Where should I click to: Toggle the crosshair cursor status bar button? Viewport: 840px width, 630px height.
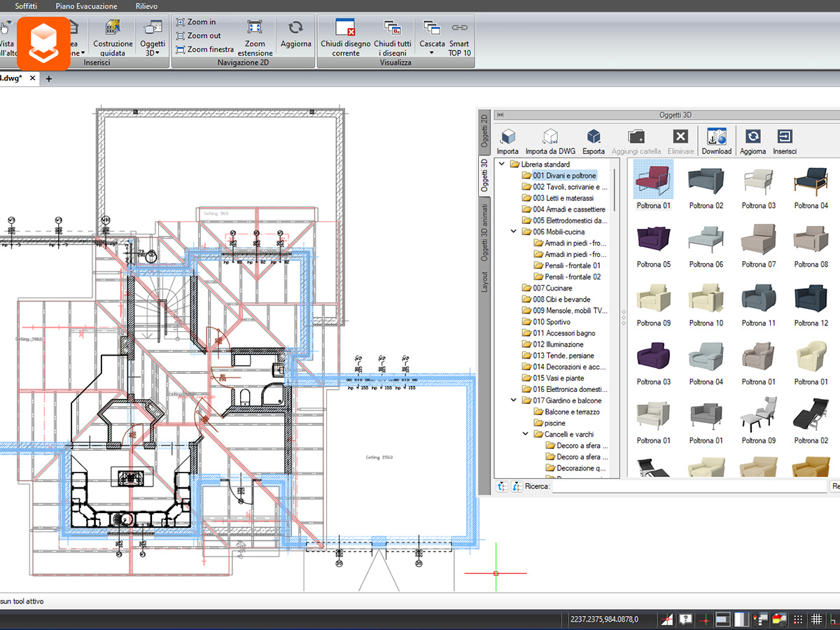click(x=706, y=619)
